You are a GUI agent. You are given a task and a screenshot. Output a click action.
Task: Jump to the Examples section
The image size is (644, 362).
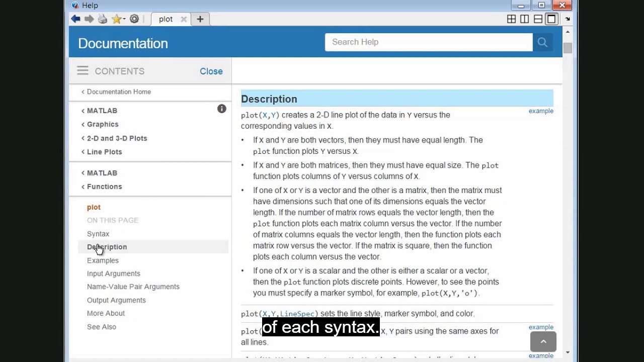[x=103, y=260]
